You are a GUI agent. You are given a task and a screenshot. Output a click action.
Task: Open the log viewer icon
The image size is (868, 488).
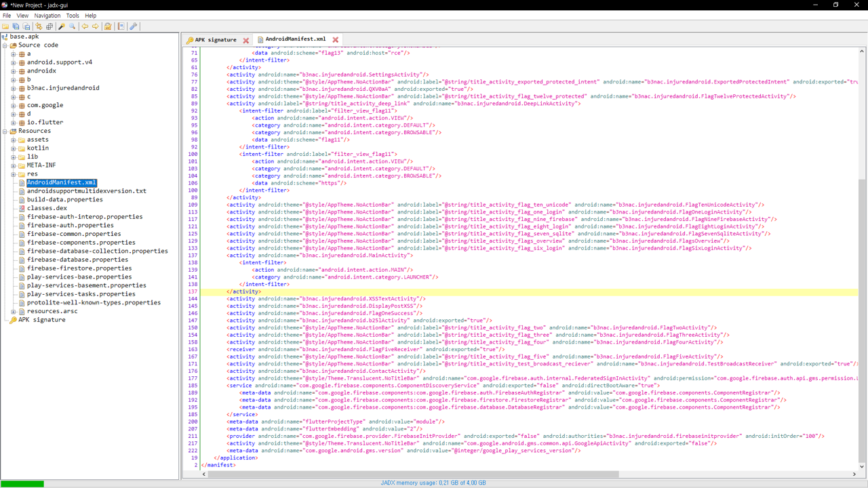(121, 26)
